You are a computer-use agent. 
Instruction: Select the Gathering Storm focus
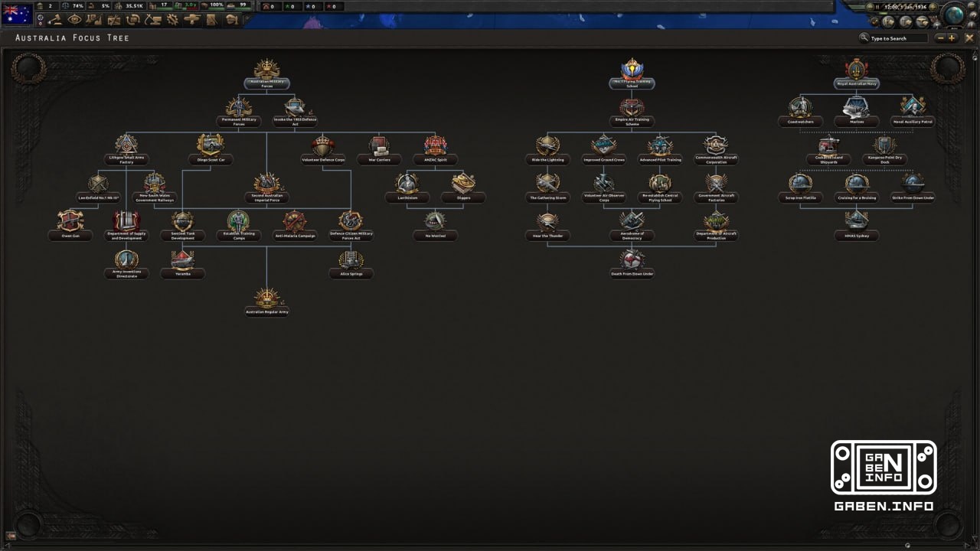[x=547, y=188]
